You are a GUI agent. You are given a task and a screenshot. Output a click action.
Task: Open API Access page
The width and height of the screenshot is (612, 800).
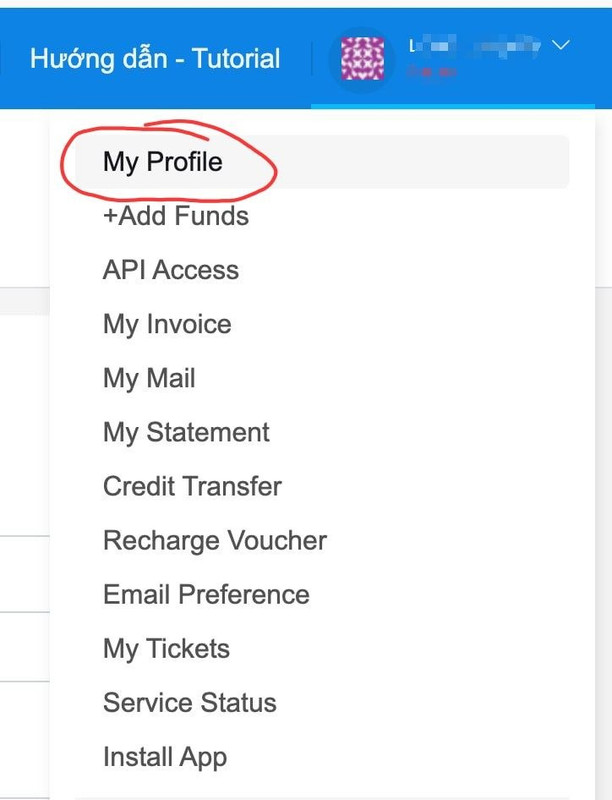[x=170, y=269]
